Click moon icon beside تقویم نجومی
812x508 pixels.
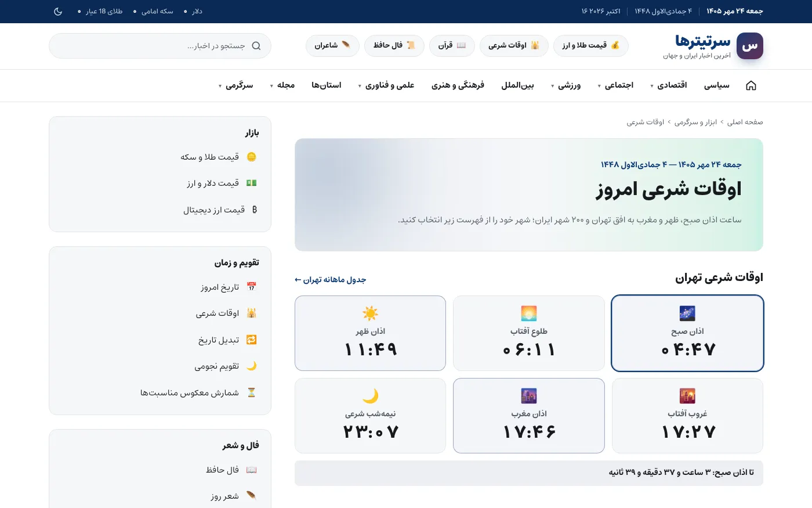[x=251, y=366]
